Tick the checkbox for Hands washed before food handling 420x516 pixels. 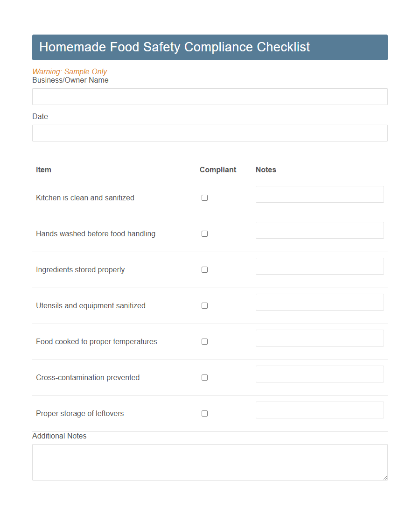[x=204, y=233]
